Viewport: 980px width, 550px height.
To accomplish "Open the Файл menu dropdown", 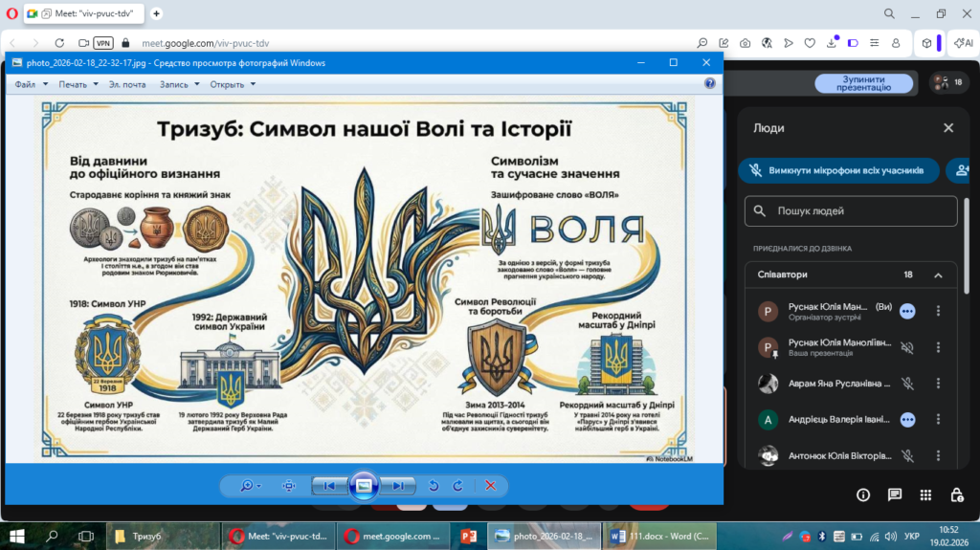I will 30,84.
